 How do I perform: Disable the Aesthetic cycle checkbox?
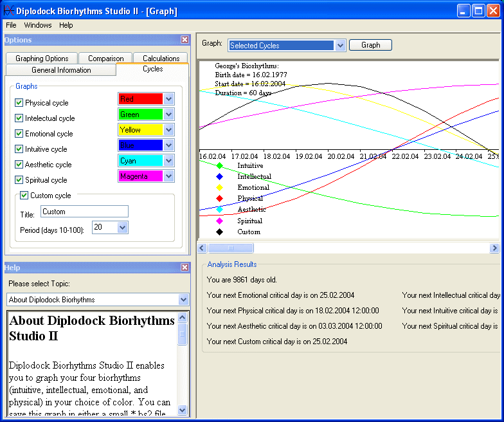(19, 165)
